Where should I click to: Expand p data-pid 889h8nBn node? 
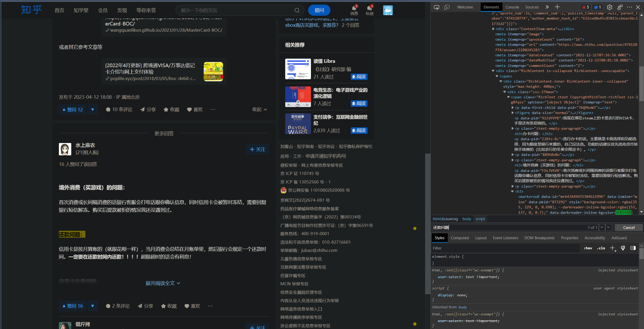[x=513, y=155]
